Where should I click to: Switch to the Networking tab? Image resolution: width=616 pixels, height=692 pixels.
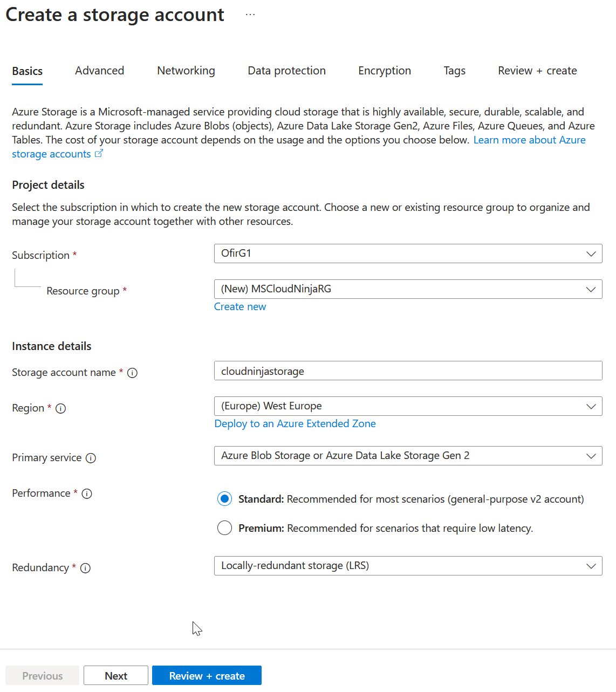186,71
